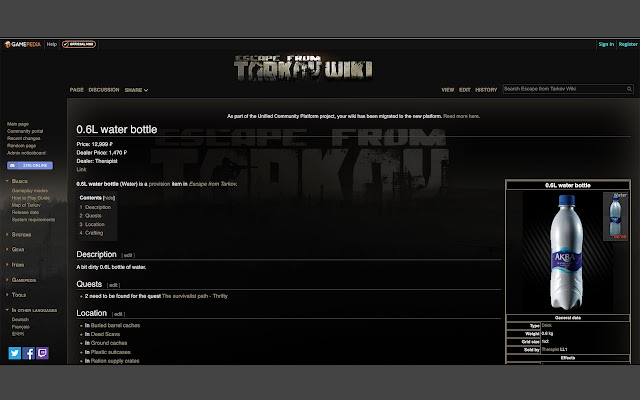The image size is (640, 400).
Task: Open The survivalist path - Thrifty quest link
Action: tap(195, 296)
